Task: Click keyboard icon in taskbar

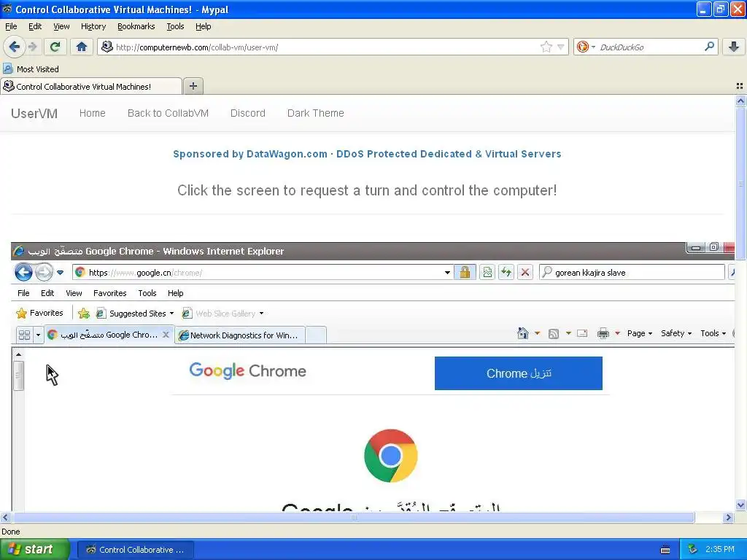Action: 665,550
